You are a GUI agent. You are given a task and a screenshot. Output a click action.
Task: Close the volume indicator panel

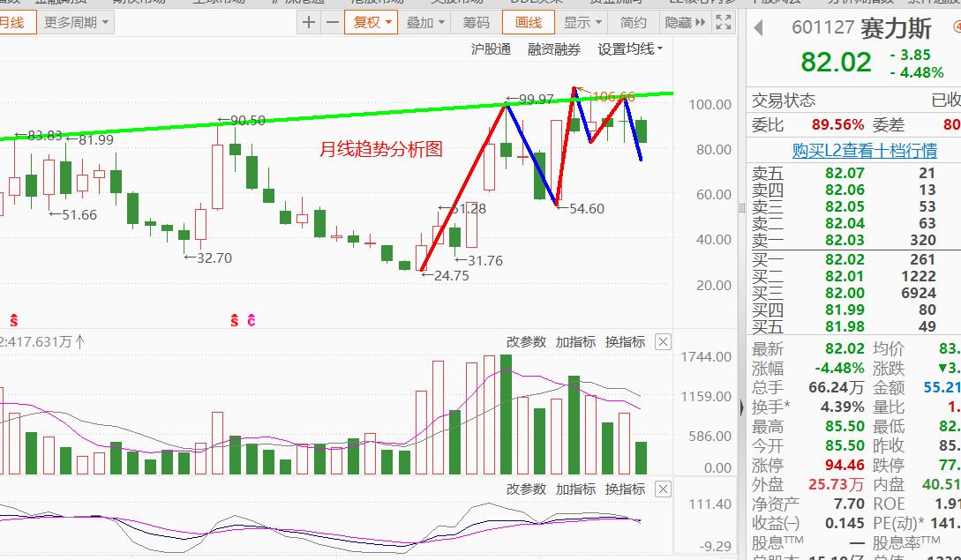663,342
